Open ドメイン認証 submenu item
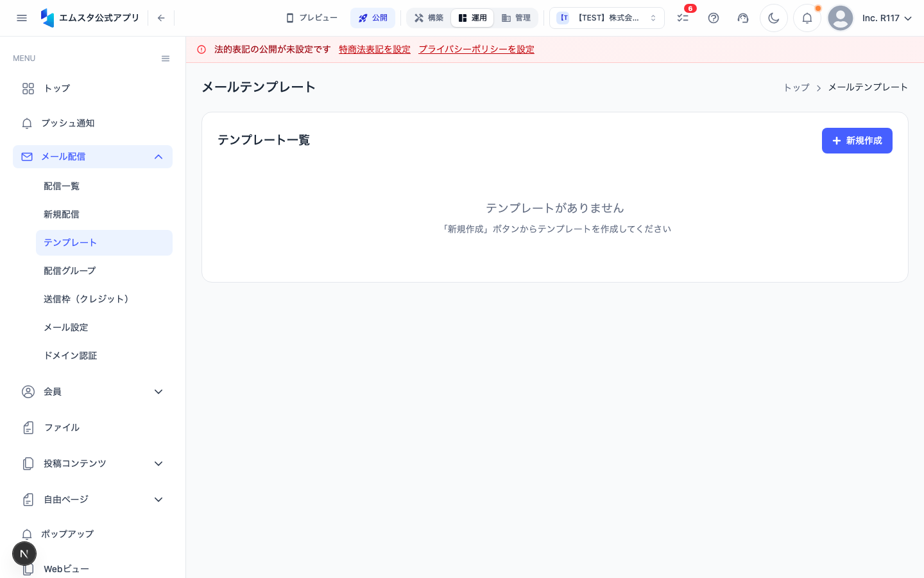Image resolution: width=924 pixels, height=578 pixels. 104,356
